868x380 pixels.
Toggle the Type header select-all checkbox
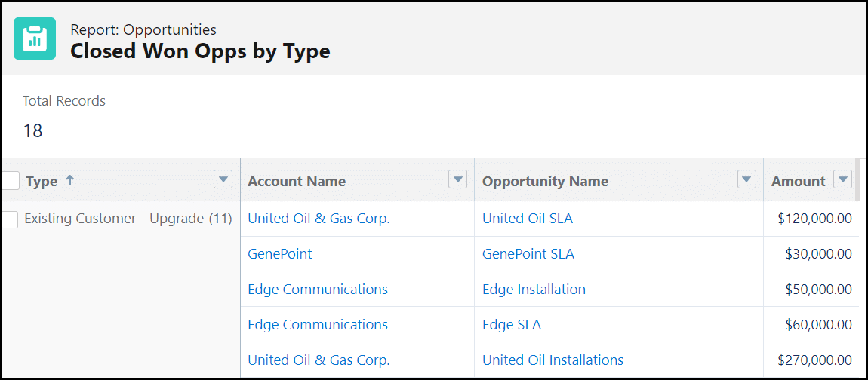[11, 181]
